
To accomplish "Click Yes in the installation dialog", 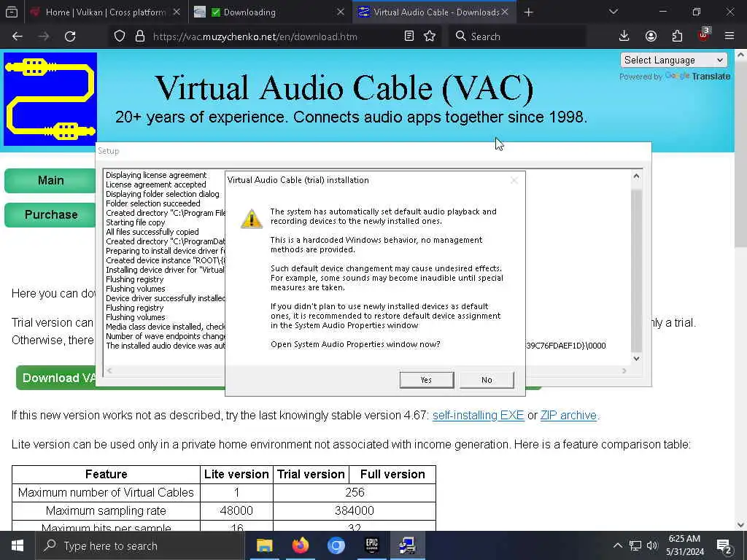I will point(426,379).
